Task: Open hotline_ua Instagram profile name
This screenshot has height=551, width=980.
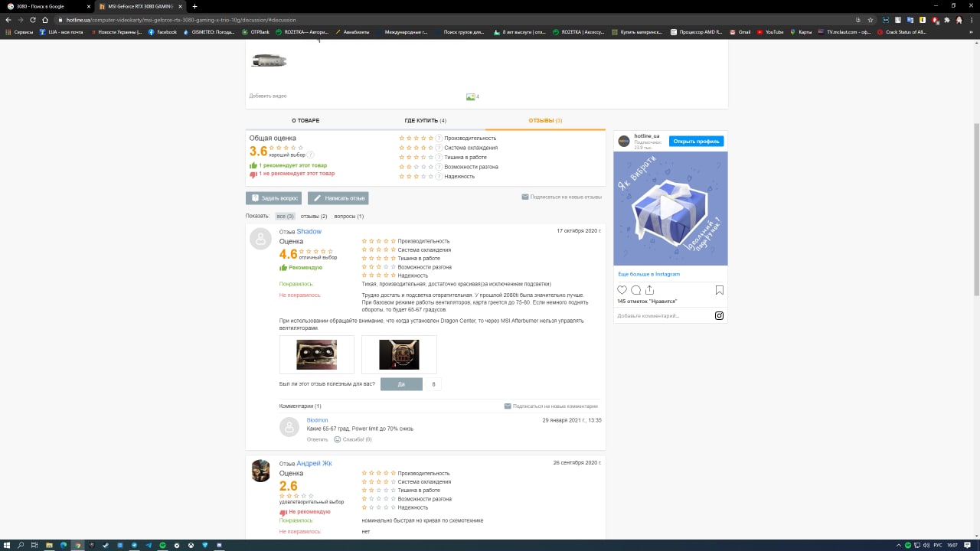Action: click(647, 136)
